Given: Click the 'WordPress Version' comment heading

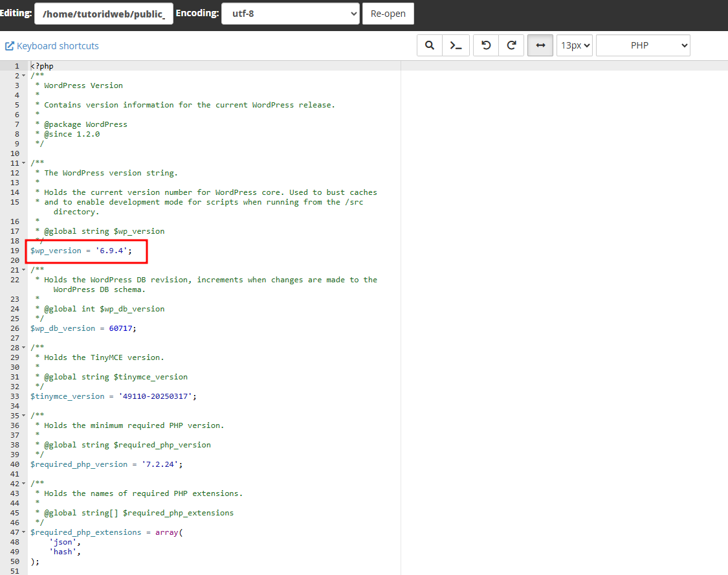Looking at the screenshot, I should [83, 85].
